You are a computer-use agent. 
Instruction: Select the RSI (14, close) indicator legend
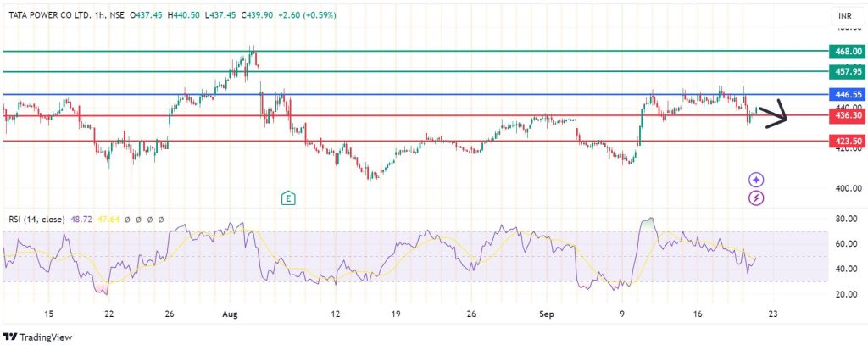(x=36, y=220)
